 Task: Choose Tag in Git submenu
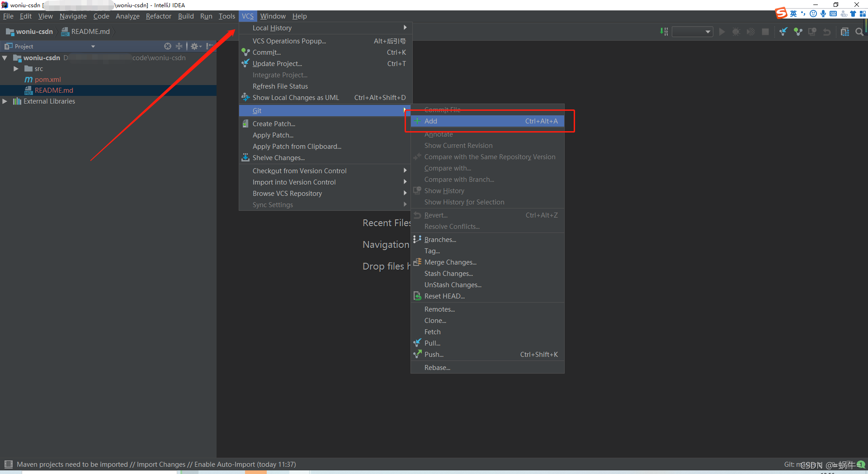tap(487, 251)
